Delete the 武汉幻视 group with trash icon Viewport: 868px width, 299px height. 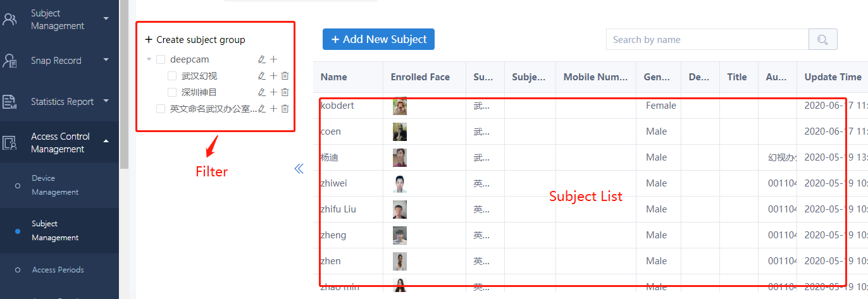285,76
